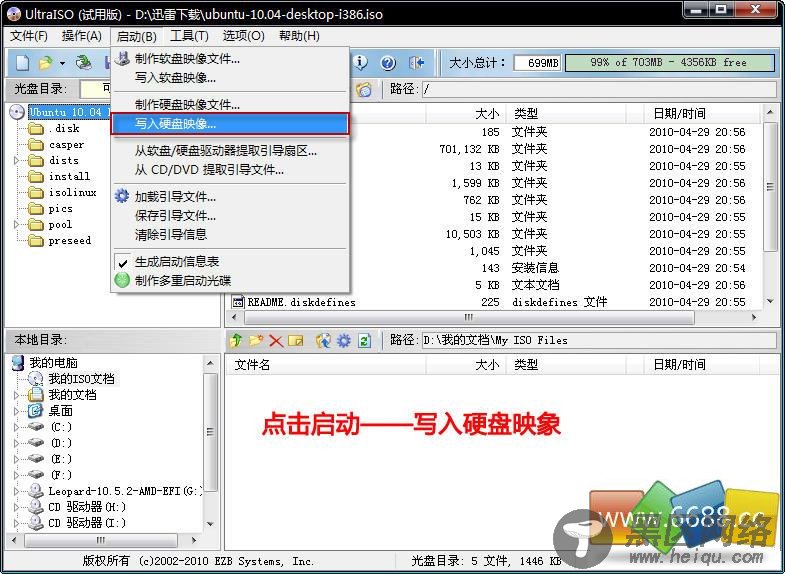Click the Open CD/DVD toolbar icon
The image size is (785, 574).
83,63
